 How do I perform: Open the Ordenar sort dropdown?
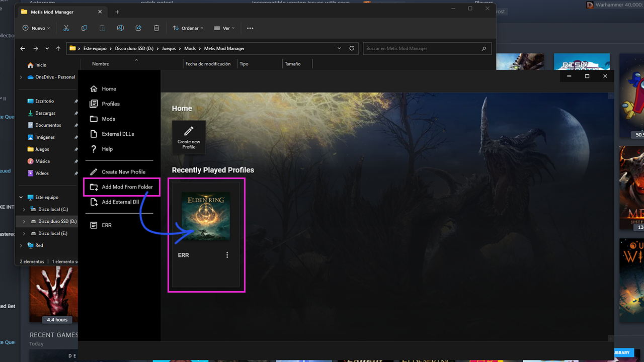[x=188, y=28]
